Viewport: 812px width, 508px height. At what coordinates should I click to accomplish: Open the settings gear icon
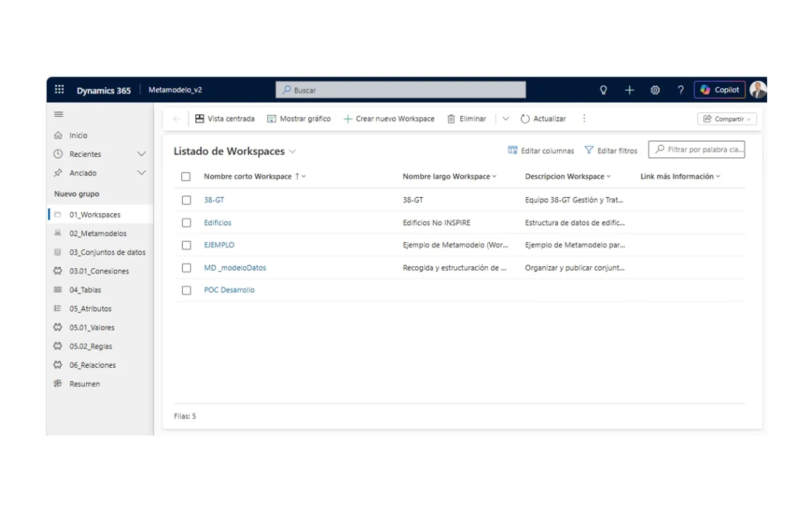[x=655, y=90]
